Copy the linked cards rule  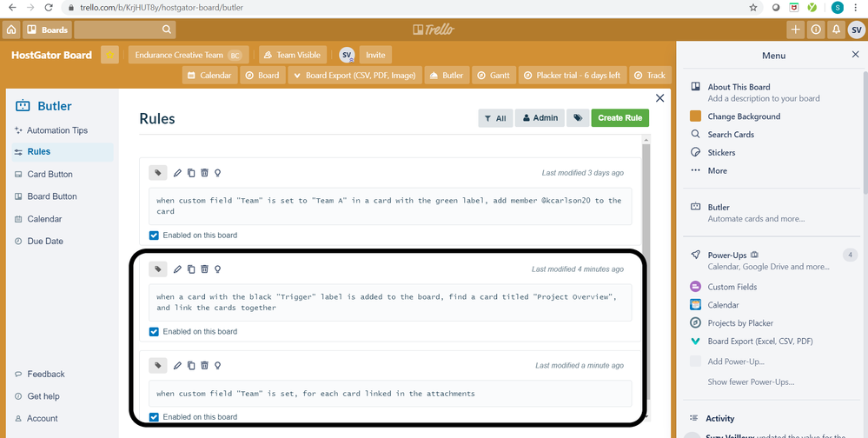tap(191, 366)
